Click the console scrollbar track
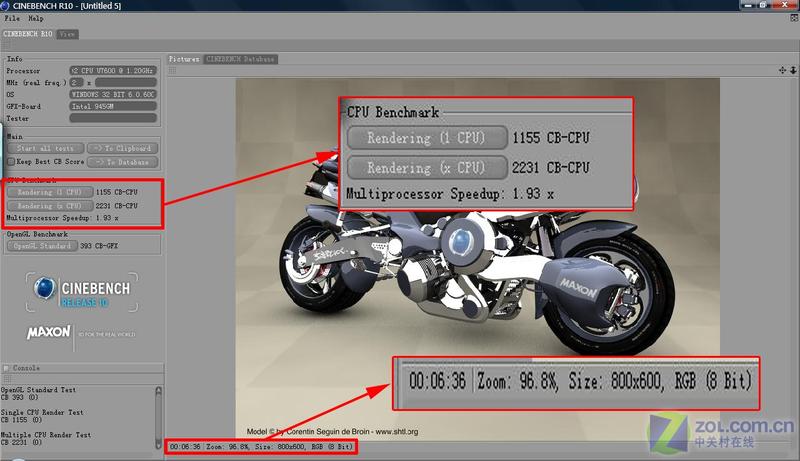Viewport: 800px width, 461px height. click(159, 418)
